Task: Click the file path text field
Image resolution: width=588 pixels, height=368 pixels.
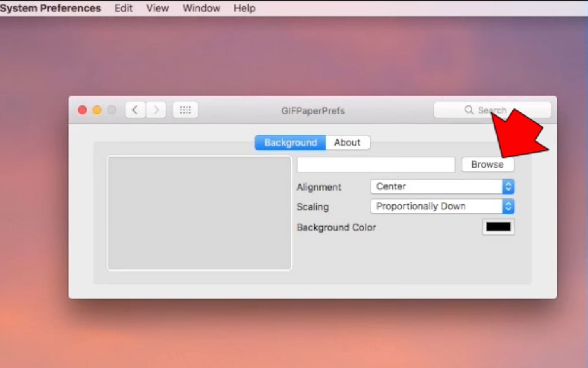Action: tap(376, 165)
